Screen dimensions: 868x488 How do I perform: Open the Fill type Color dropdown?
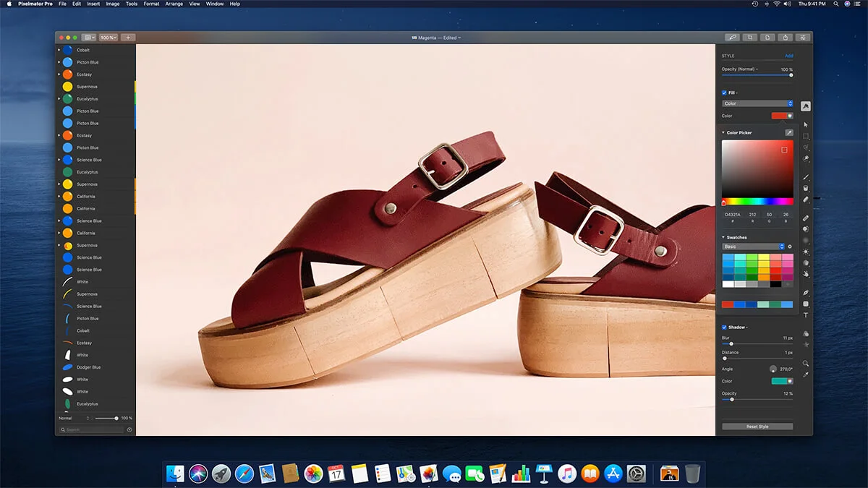[756, 103]
